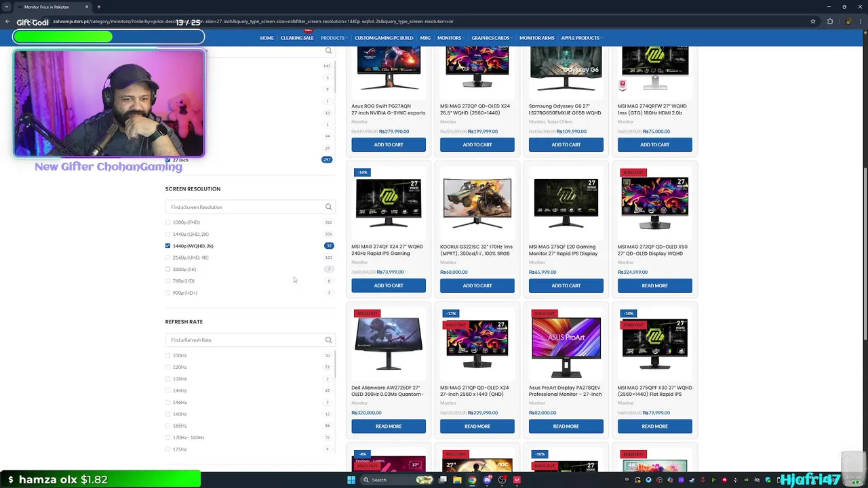This screenshot has width=868, height=488.
Task: Open the Chrome extensions puzzle icon
Action: point(830,21)
